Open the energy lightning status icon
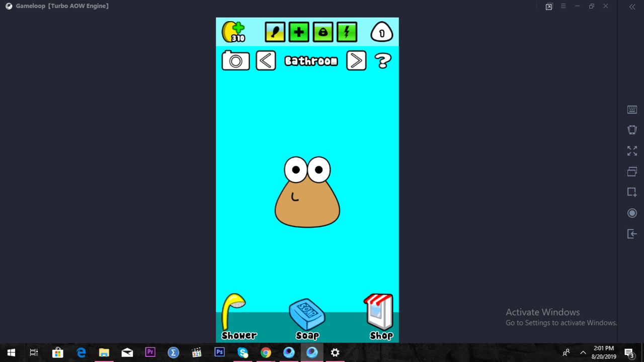This screenshot has height=362, width=644. (347, 32)
